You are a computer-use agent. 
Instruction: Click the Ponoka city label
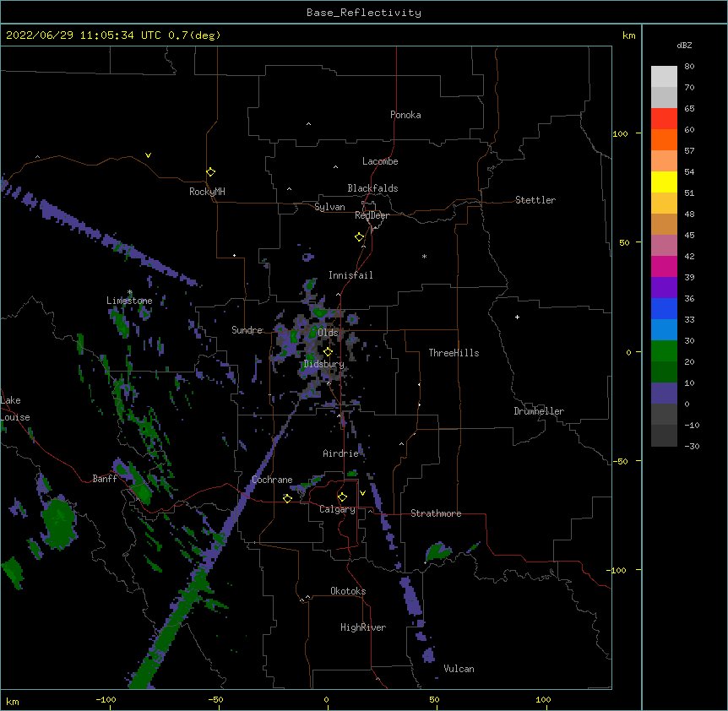[405, 115]
